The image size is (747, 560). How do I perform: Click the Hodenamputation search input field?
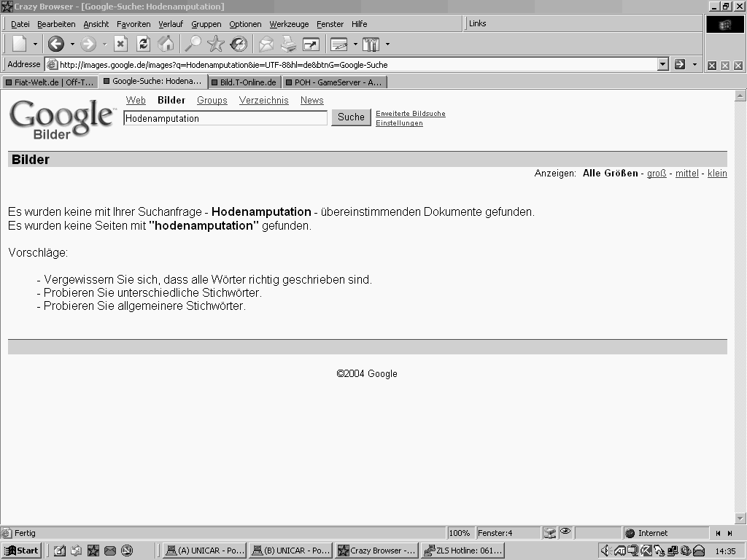(225, 118)
